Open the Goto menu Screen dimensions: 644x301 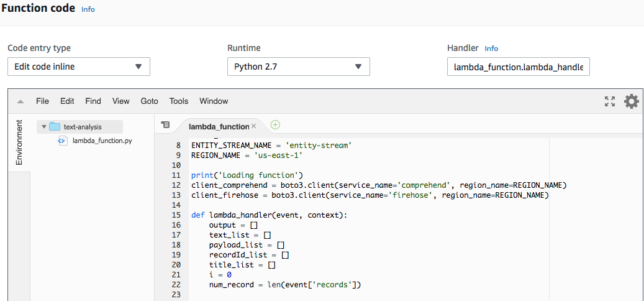pos(149,101)
